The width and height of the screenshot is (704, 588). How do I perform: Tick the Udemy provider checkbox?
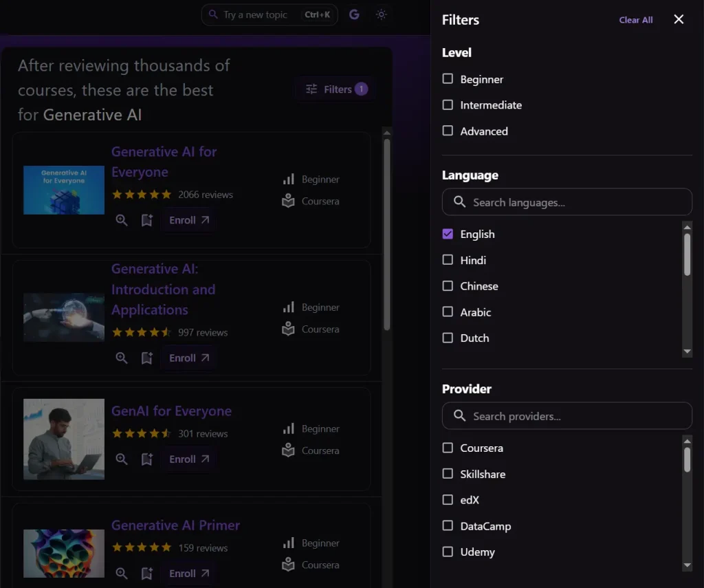448,552
